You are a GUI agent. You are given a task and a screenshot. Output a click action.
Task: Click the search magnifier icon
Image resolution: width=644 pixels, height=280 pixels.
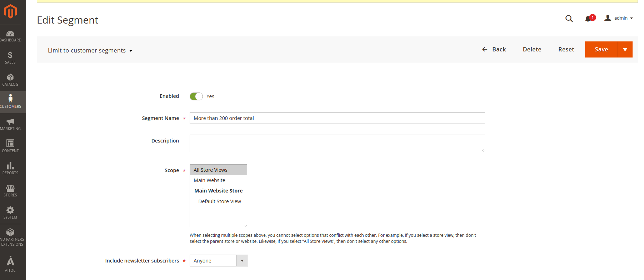(569, 18)
